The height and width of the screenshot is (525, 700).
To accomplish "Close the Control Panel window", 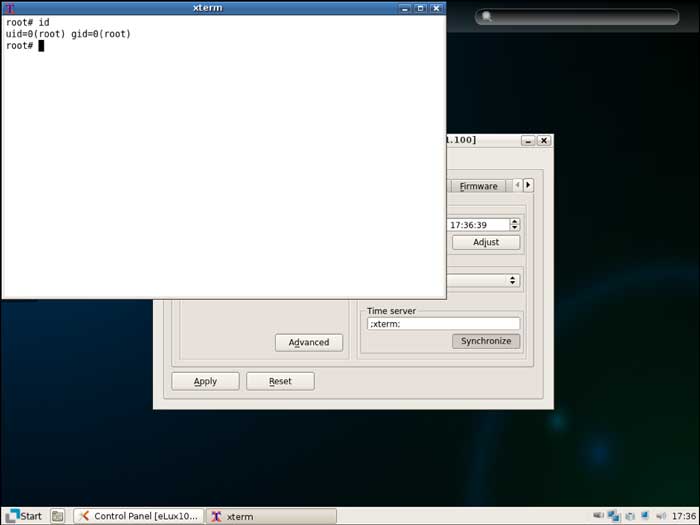I will (x=544, y=141).
